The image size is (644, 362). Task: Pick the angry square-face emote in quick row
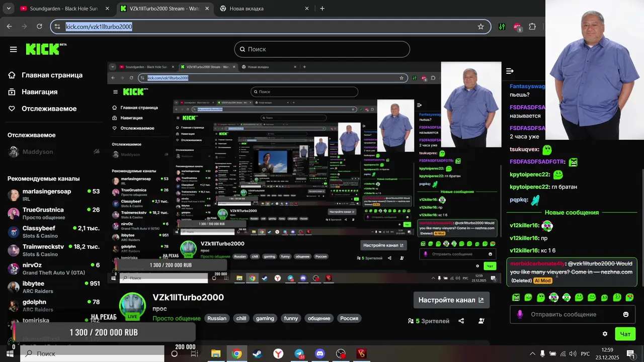(x=516, y=298)
